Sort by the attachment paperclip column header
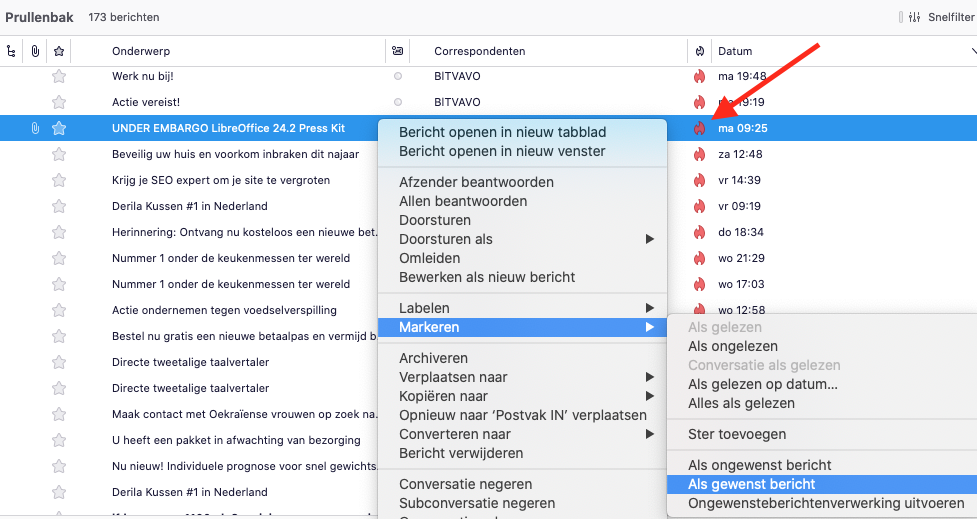This screenshot has height=519, width=977. pos(35,51)
